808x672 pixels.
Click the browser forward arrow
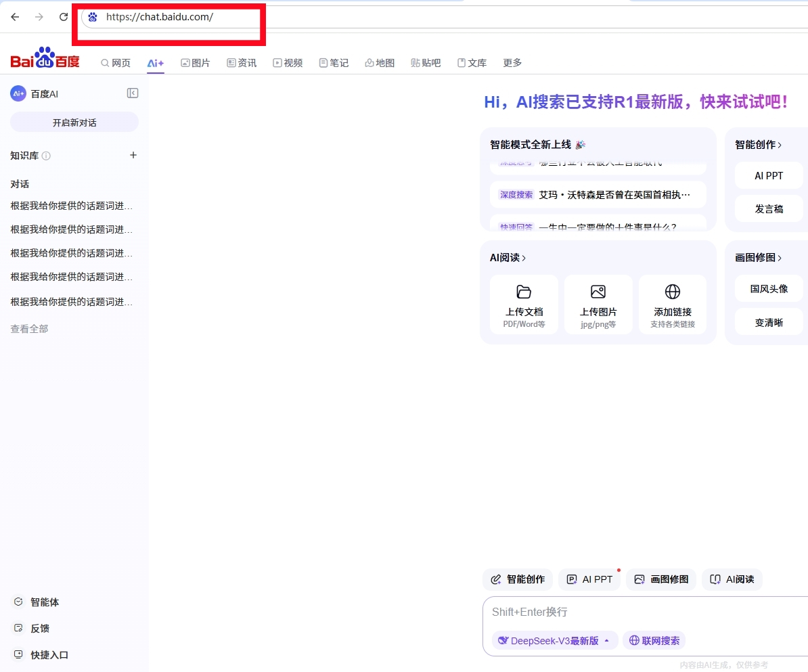point(39,17)
